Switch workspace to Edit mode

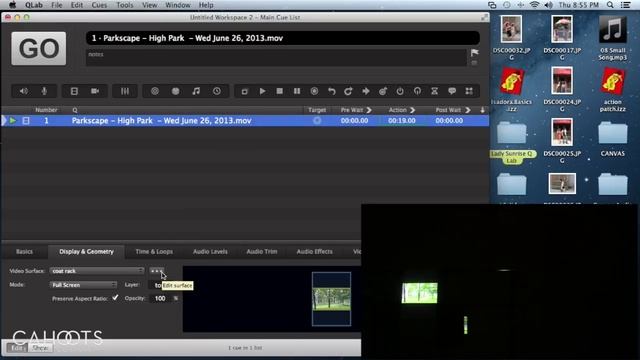tap(17, 348)
